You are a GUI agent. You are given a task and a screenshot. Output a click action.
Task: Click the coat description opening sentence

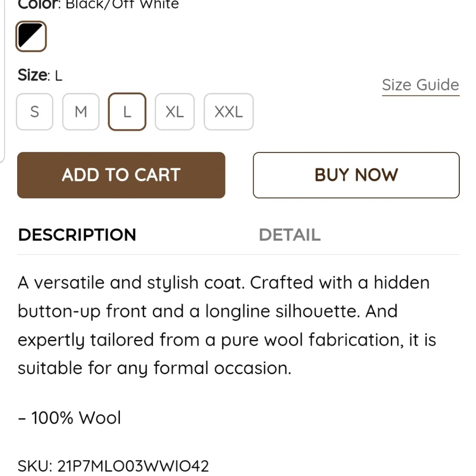tap(224, 282)
